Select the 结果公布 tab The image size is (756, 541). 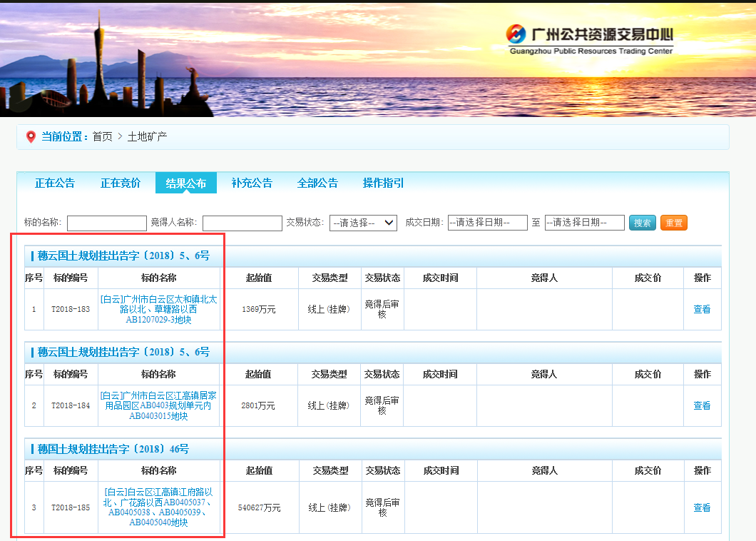[x=185, y=183]
